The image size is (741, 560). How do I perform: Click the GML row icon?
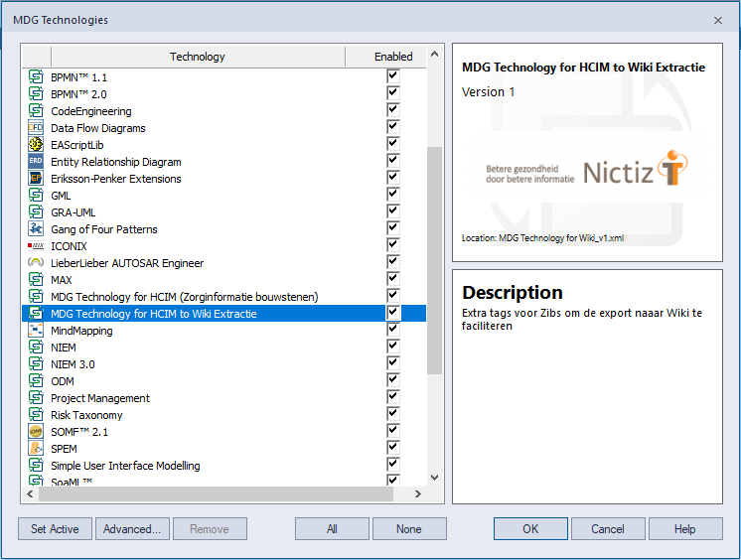pyautogui.click(x=36, y=196)
